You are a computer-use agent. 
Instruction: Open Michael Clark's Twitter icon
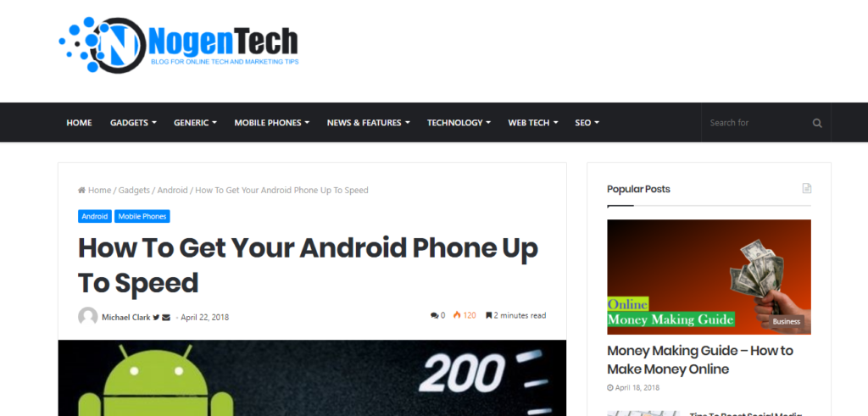[x=156, y=318]
